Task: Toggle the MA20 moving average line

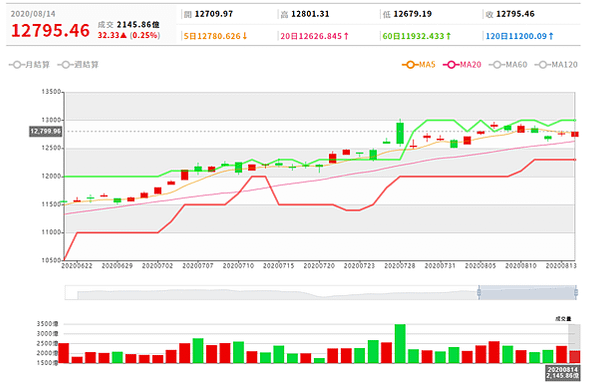Action: pos(462,65)
